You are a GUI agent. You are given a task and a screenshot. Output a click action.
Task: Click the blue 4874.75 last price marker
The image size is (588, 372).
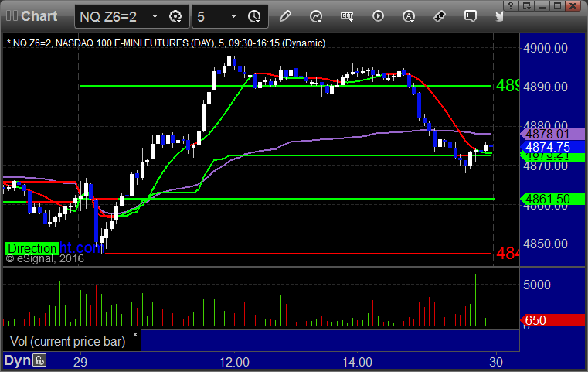click(x=552, y=147)
